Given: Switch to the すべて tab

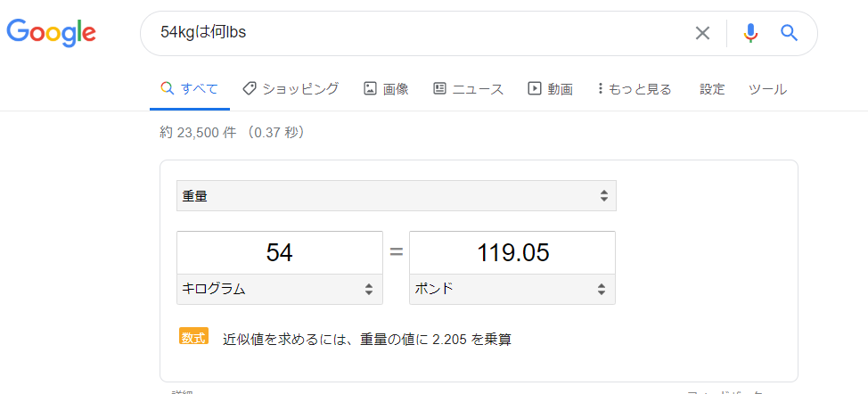Looking at the screenshot, I should pos(189,88).
